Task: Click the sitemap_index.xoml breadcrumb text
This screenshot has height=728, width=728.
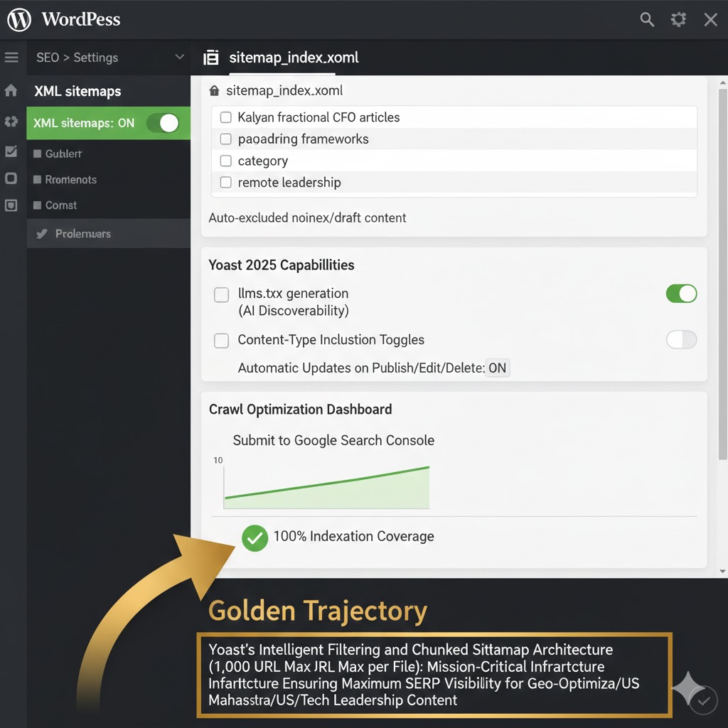Action: coord(284,90)
